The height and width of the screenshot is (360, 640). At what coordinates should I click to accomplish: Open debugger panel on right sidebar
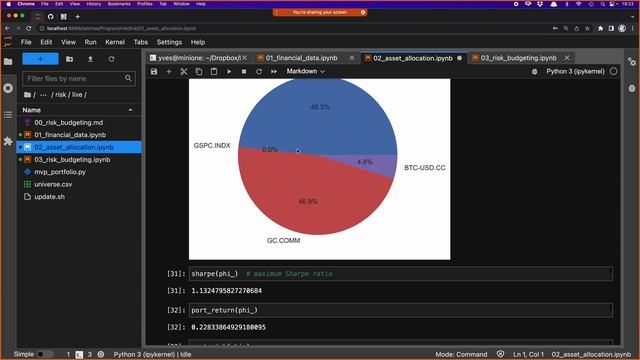click(632, 88)
